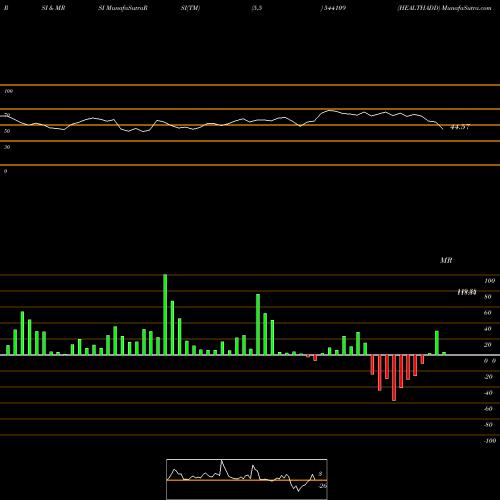500x500 pixels.
Task: Click the RSI value label 44.57
Action: click(460, 127)
